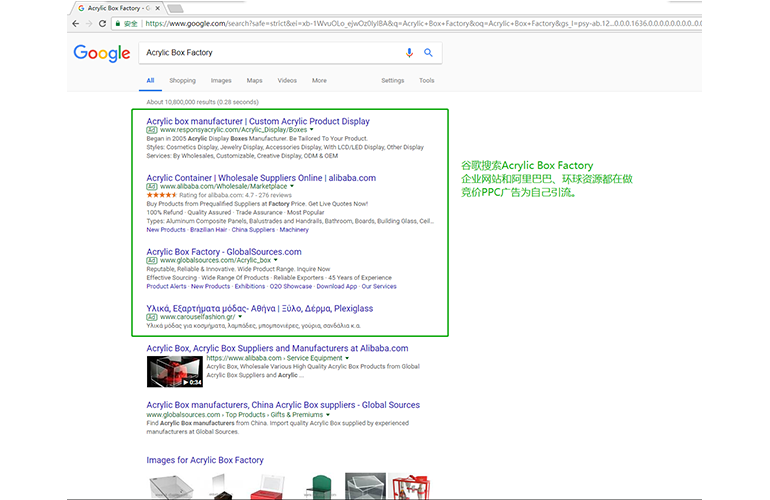Click the Download App sitelink
770x500 pixels.
click(337, 286)
